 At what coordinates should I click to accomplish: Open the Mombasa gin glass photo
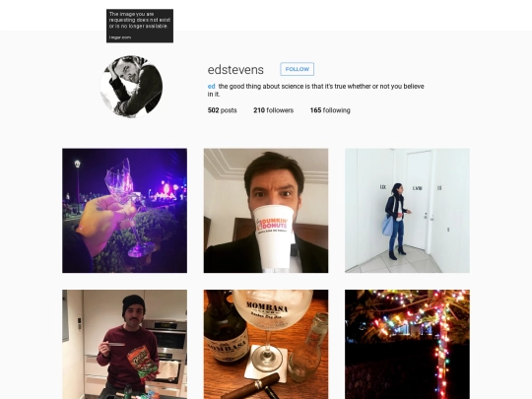point(266,345)
